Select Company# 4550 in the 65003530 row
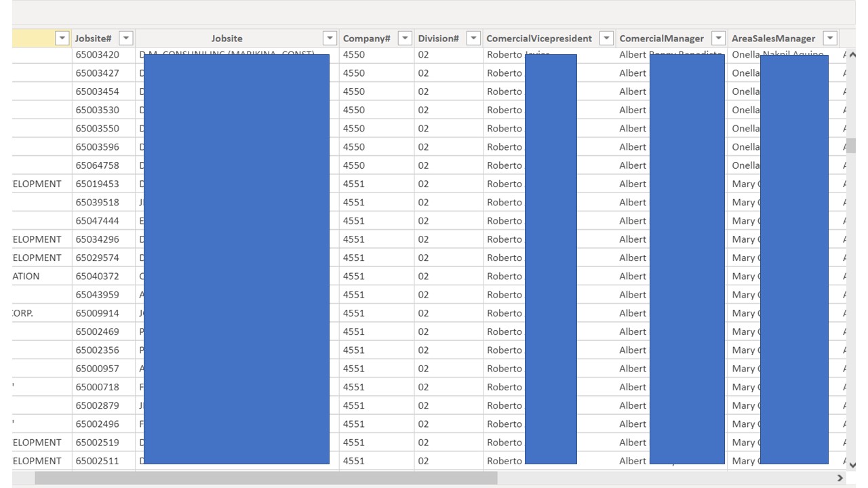Image resolution: width=868 pixels, height=488 pixels. (x=376, y=110)
